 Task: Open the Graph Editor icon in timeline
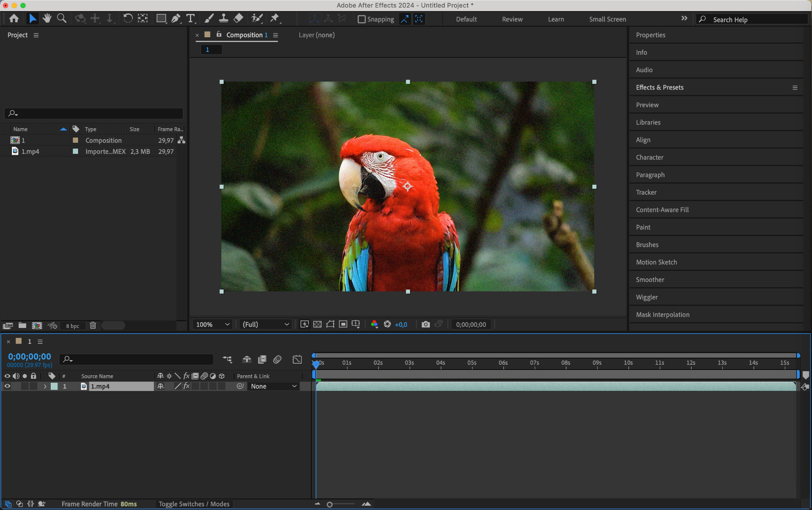(297, 359)
